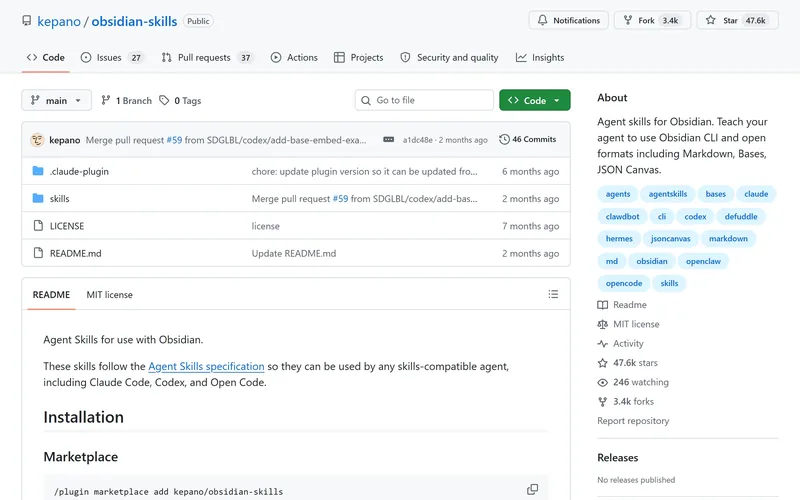The height and width of the screenshot is (500, 800).
Task: Open the Agent Skills specification link
Action: click(x=206, y=366)
